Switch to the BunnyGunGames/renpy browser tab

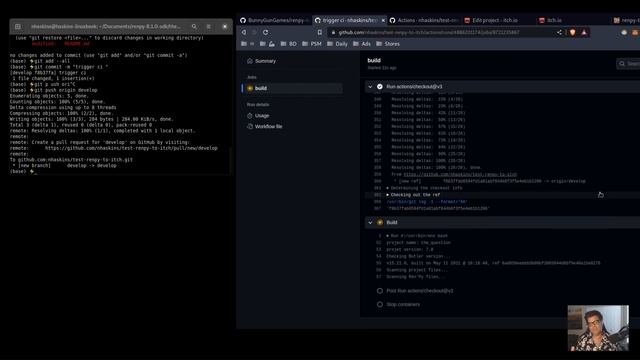(x=273, y=20)
